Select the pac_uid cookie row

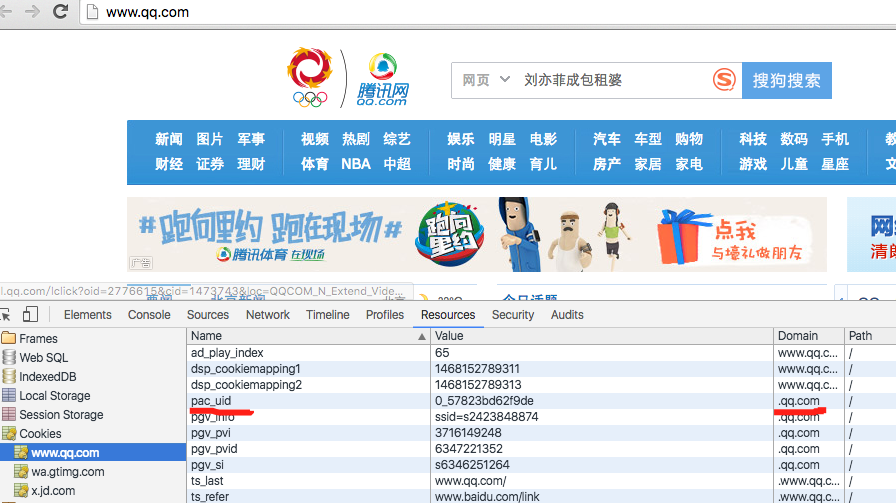point(541,401)
